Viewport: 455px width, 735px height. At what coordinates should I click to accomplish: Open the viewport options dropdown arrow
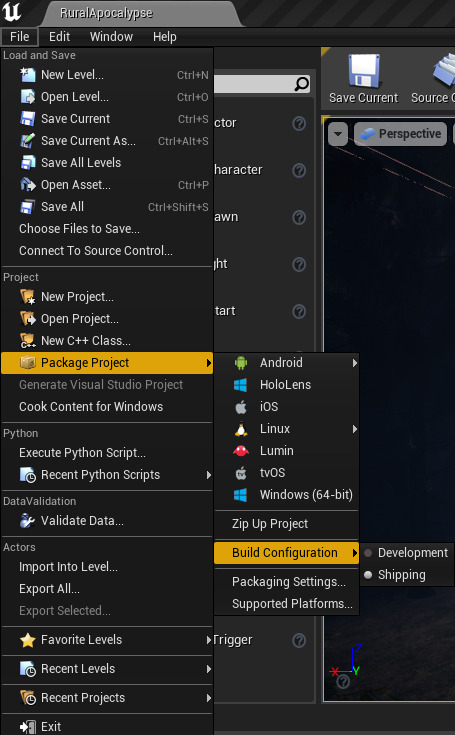(x=338, y=134)
